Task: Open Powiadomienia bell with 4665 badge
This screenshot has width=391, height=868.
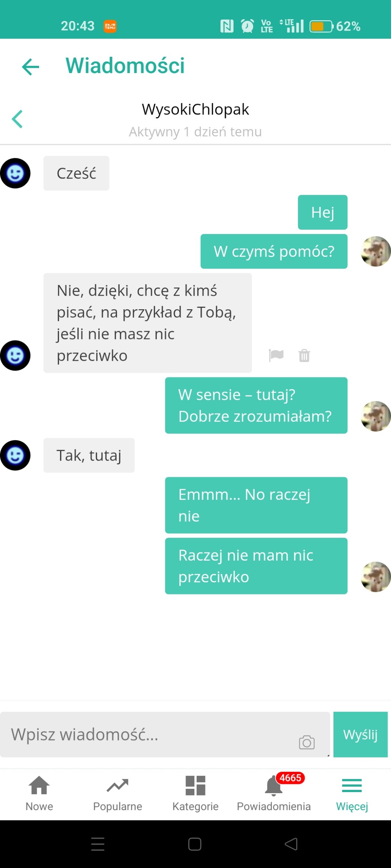Action: (x=274, y=793)
